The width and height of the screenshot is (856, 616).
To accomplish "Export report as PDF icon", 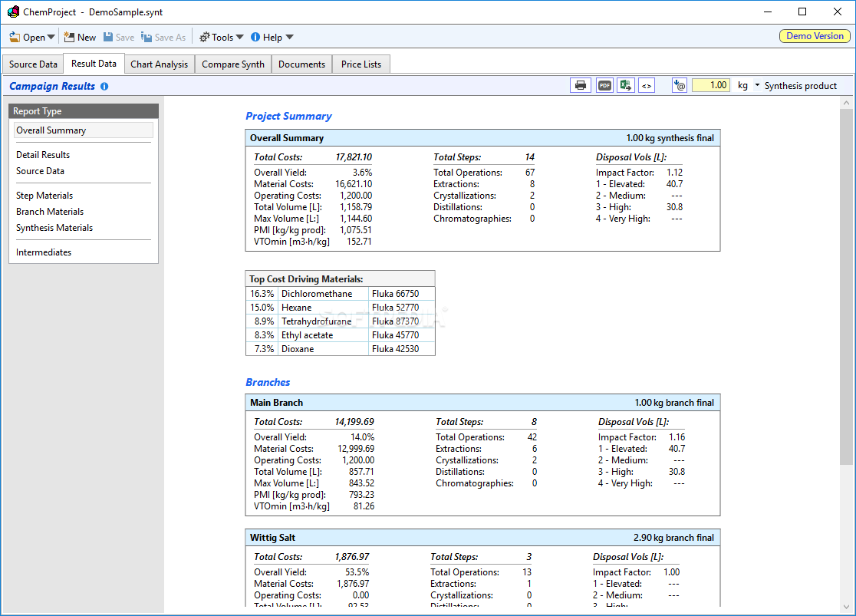I will (x=604, y=85).
